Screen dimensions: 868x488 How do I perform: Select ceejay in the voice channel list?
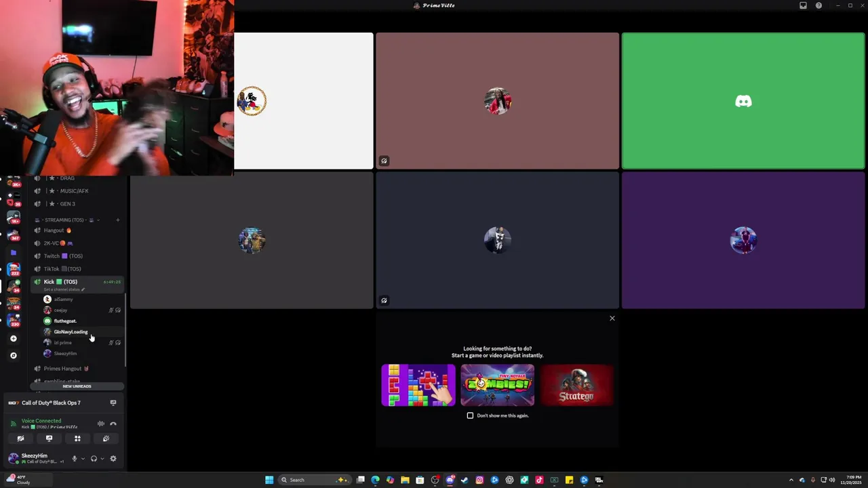pyautogui.click(x=82, y=310)
